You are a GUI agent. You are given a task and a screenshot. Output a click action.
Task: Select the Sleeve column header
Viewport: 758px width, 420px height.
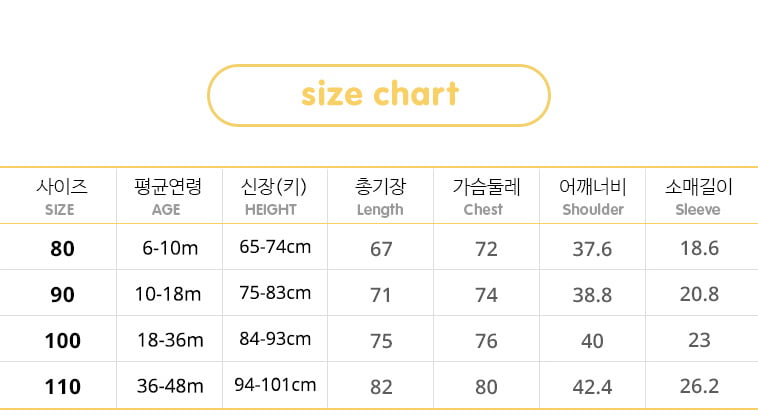pyautogui.click(x=699, y=197)
